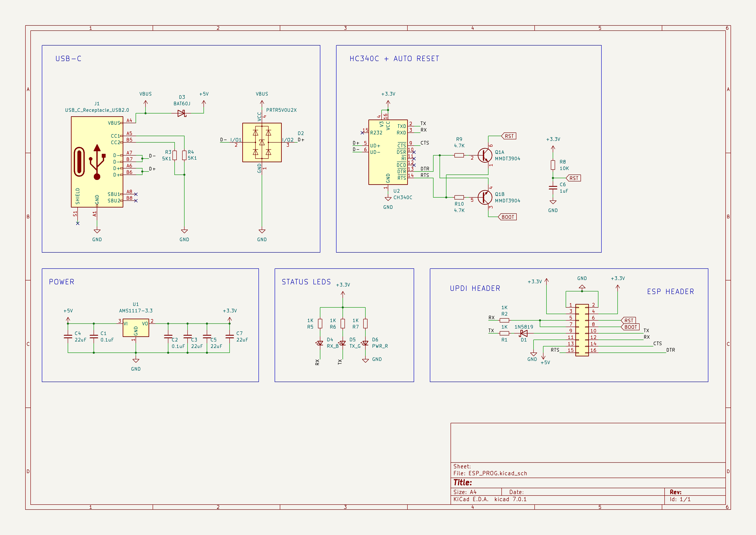Click the BOOT label below Q1B

(507, 217)
